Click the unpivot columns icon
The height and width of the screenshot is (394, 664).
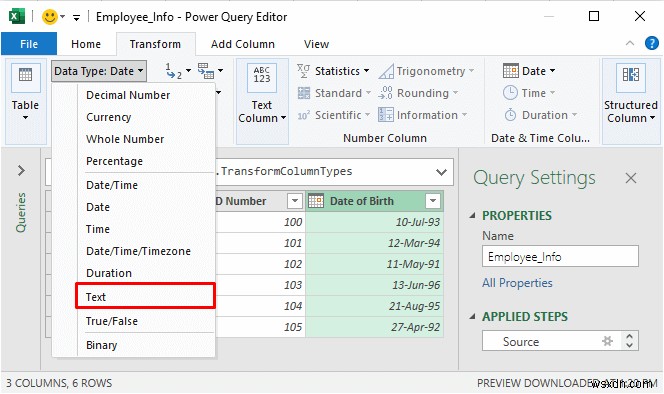(206, 71)
